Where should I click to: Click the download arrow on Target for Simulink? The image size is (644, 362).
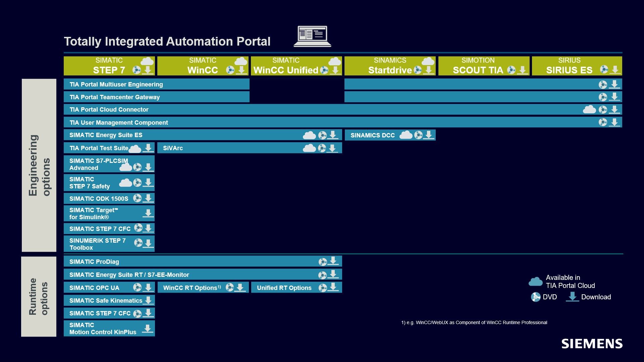tap(148, 214)
